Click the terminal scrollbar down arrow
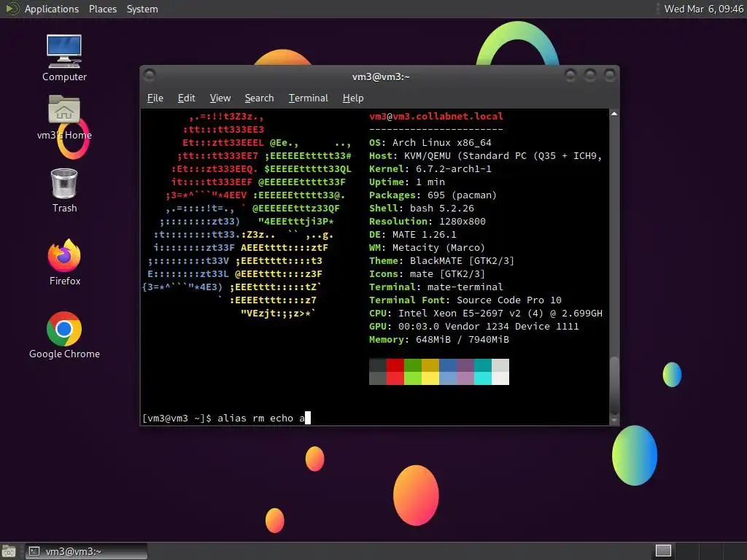 [x=614, y=420]
